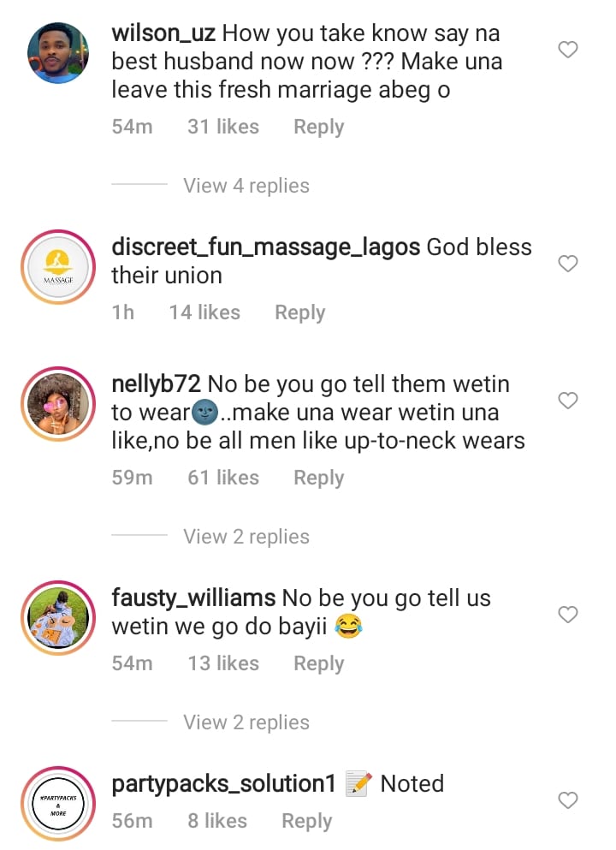This screenshot has width=616, height=850.
Task: Tap heart on discreet_fun_massage_lagos comment
Action: pos(568,264)
